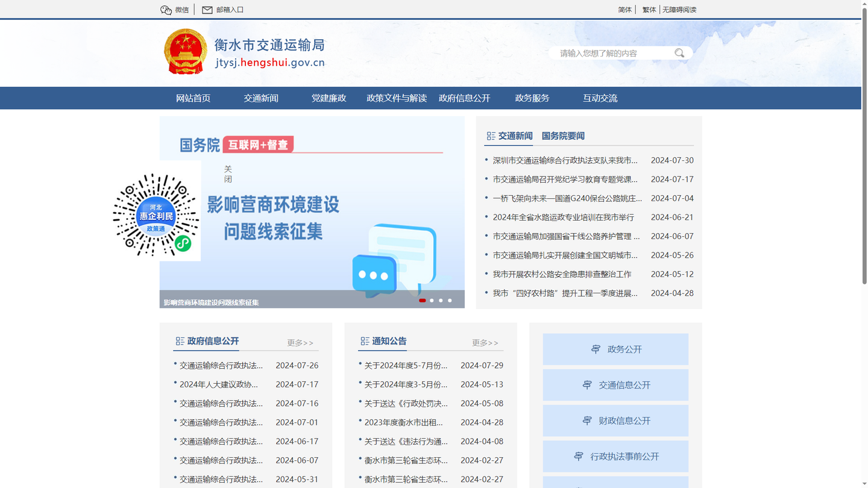
Task: Open news 2024年全省水路运政专业培训在我市举行
Action: click(563, 217)
